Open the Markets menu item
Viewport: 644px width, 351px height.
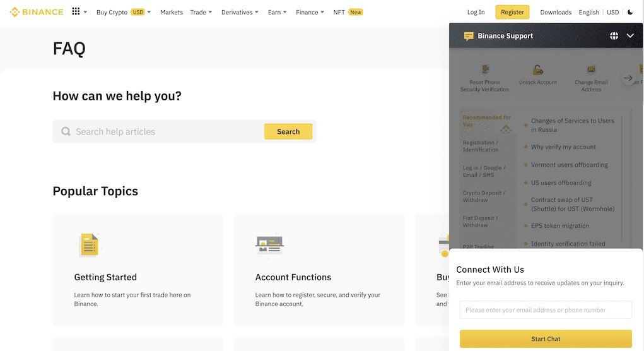[x=172, y=12]
